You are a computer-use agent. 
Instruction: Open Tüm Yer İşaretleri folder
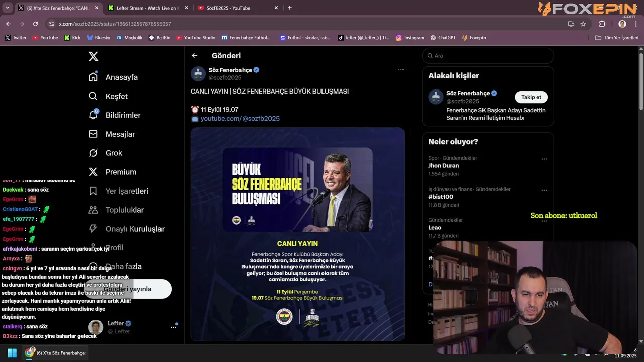617,38
